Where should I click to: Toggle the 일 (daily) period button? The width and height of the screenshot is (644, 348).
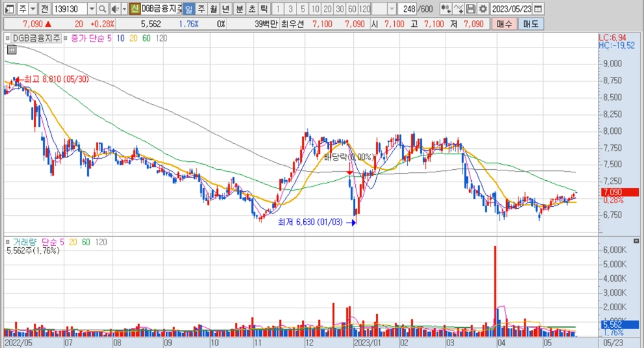point(188,9)
